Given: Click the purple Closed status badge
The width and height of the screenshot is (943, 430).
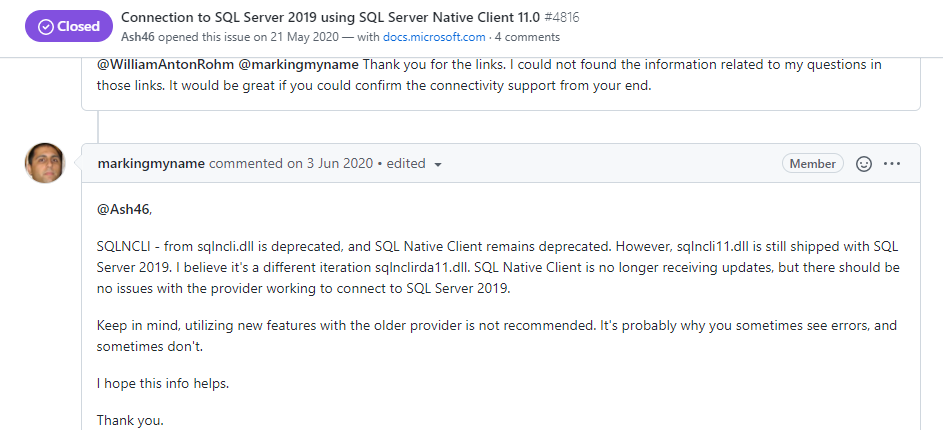Looking at the screenshot, I should coord(69,26).
